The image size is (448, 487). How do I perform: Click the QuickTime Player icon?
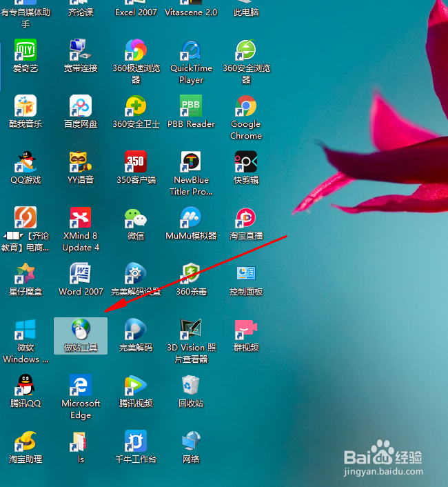191,50
